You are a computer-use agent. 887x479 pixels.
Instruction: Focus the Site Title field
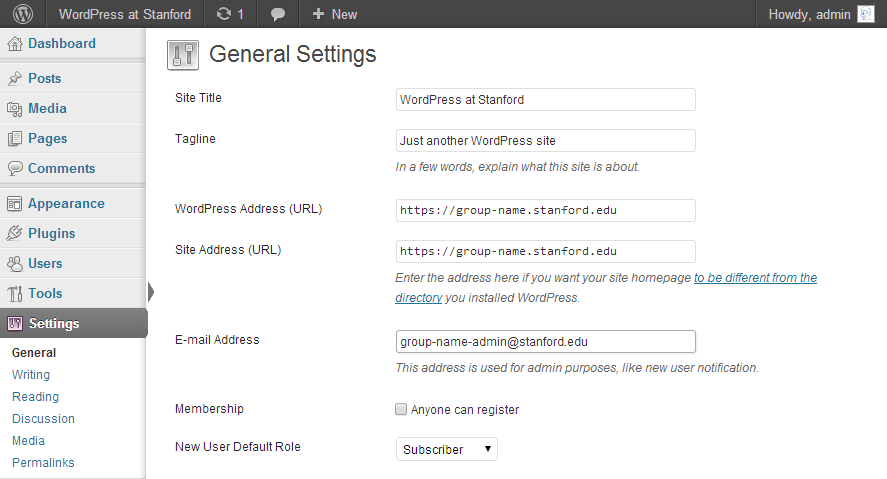(x=545, y=100)
